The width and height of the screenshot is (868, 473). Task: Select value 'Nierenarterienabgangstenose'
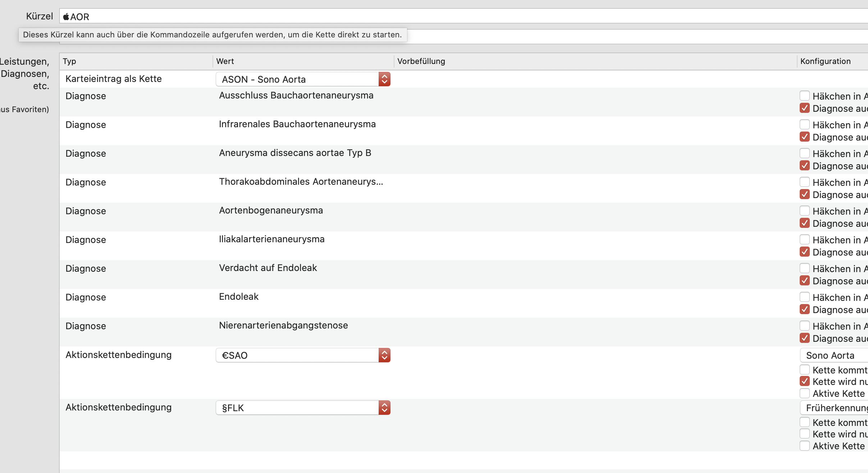coord(283,325)
